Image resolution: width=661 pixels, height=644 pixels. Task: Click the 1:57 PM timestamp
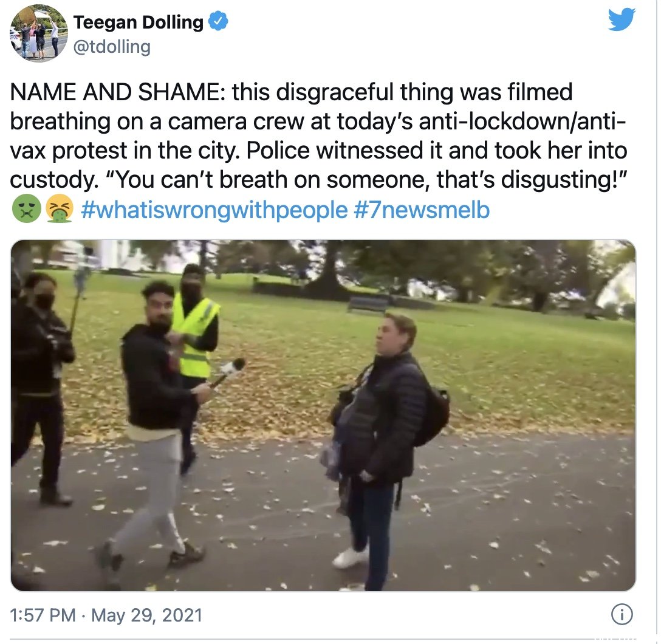[x=43, y=615]
